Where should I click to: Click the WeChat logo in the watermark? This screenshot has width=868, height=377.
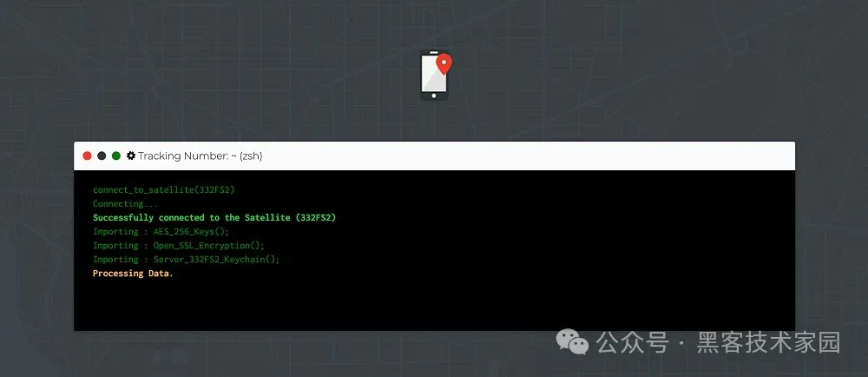573,342
